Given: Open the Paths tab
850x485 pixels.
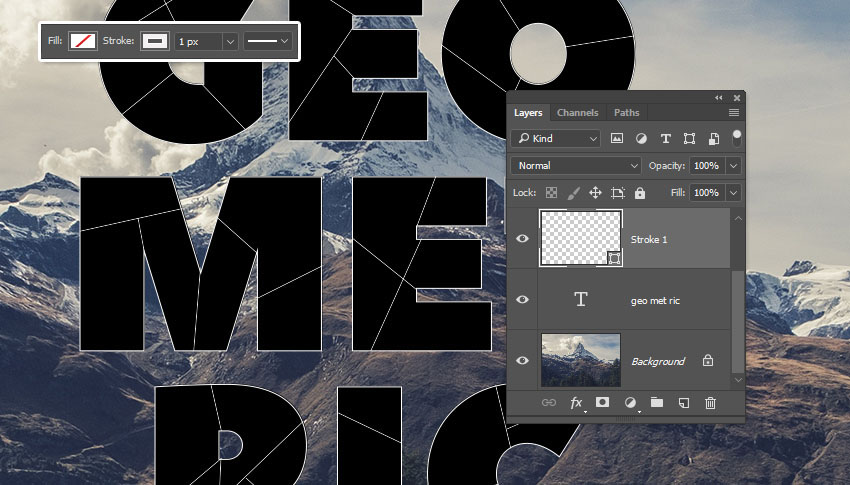Looking at the screenshot, I should [x=626, y=113].
